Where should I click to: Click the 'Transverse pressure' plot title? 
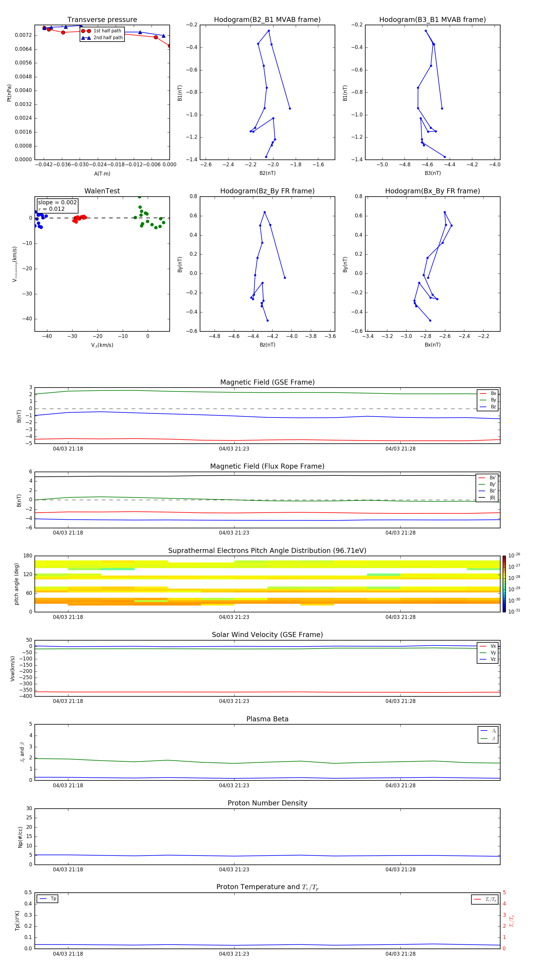pyautogui.click(x=102, y=20)
